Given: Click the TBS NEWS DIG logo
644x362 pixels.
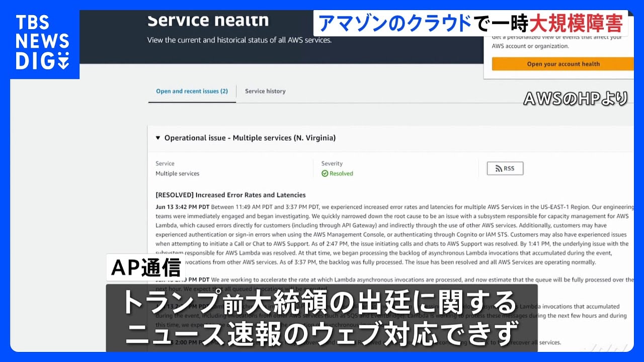Looking at the screenshot, I should (42, 43).
